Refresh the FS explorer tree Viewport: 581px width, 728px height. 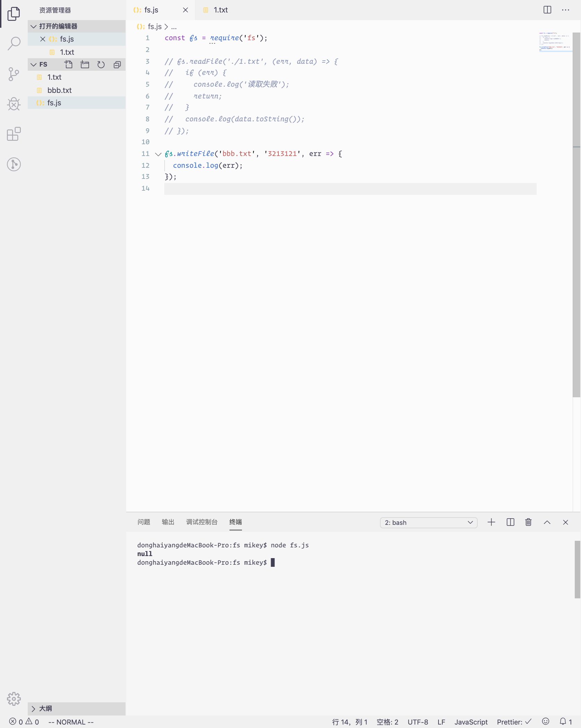[101, 64]
